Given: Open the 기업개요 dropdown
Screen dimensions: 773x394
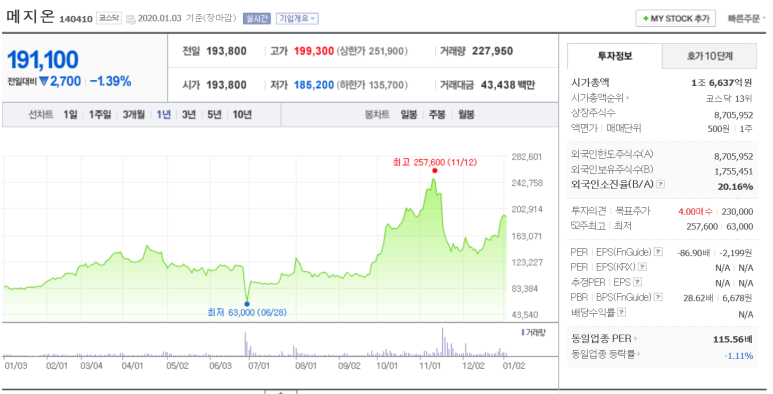Looking at the screenshot, I should pyautogui.click(x=297, y=19).
